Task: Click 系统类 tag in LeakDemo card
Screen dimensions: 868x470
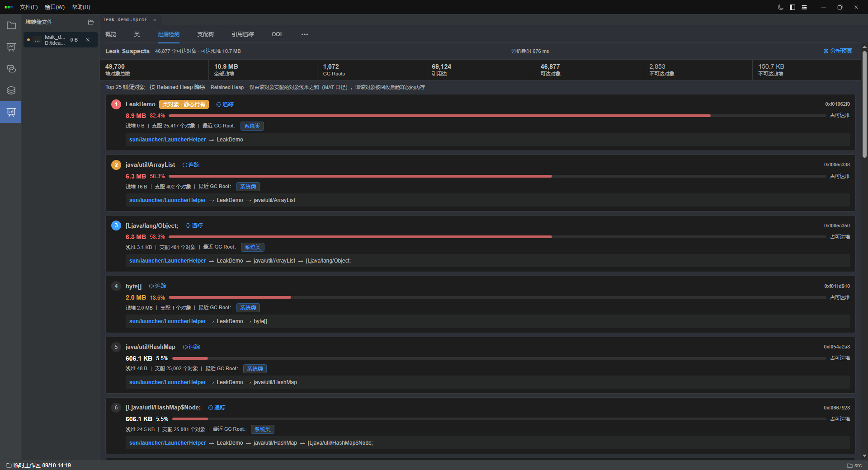Action: [252, 126]
